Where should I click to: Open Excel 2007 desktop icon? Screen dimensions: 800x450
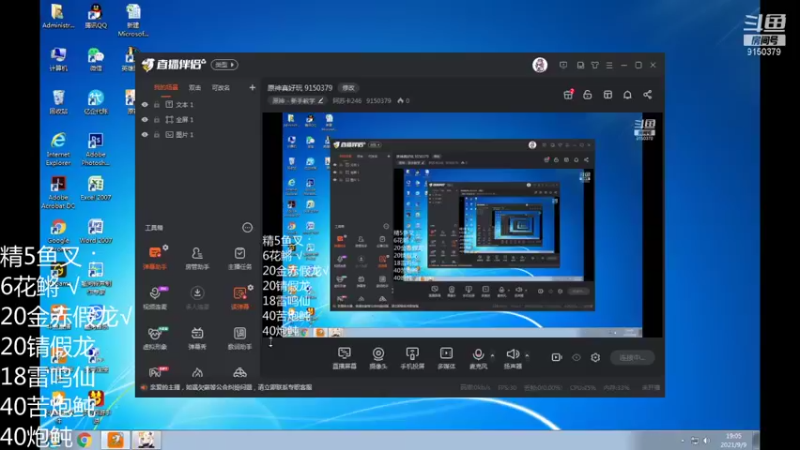[95, 188]
